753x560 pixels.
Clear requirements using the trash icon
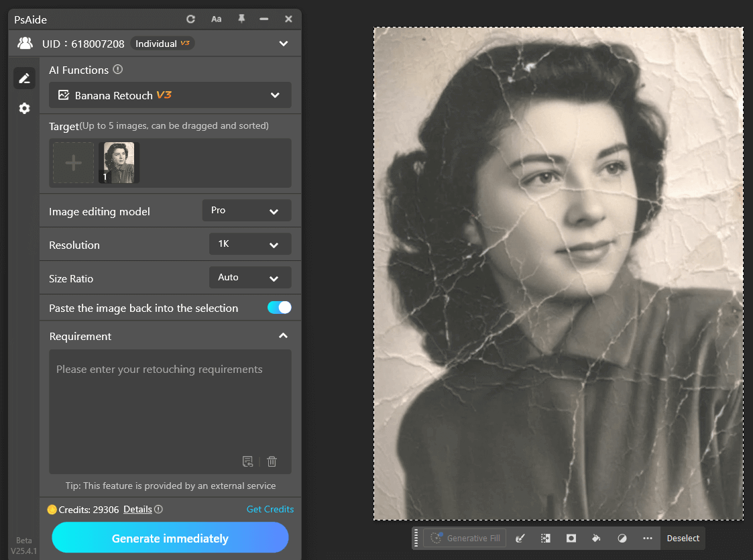(272, 461)
